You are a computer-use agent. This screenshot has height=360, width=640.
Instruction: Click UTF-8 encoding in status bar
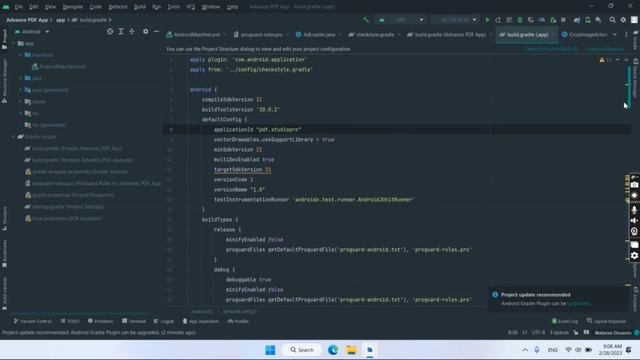(x=538, y=333)
